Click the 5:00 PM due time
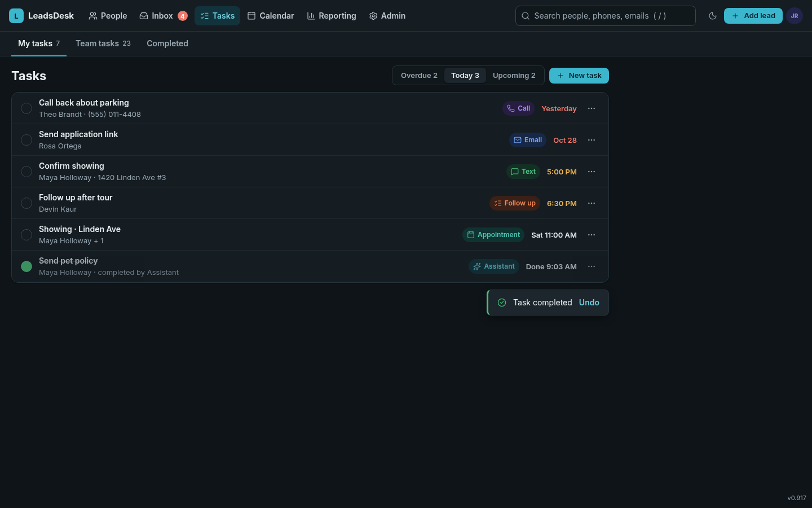The image size is (812, 508). point(562,172)
